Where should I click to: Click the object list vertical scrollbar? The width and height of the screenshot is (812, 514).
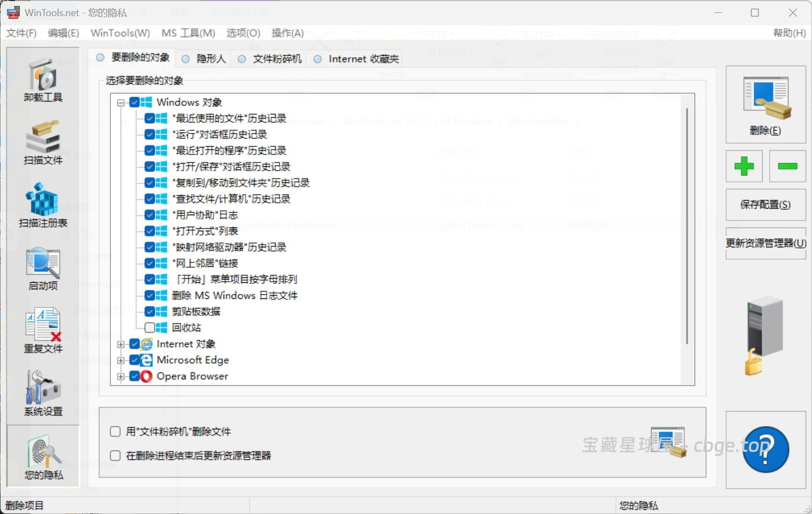click(687, 225)
